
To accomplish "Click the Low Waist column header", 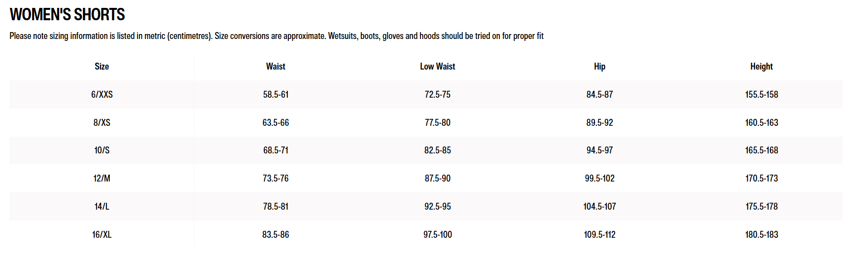I will (x=437, y=67).
